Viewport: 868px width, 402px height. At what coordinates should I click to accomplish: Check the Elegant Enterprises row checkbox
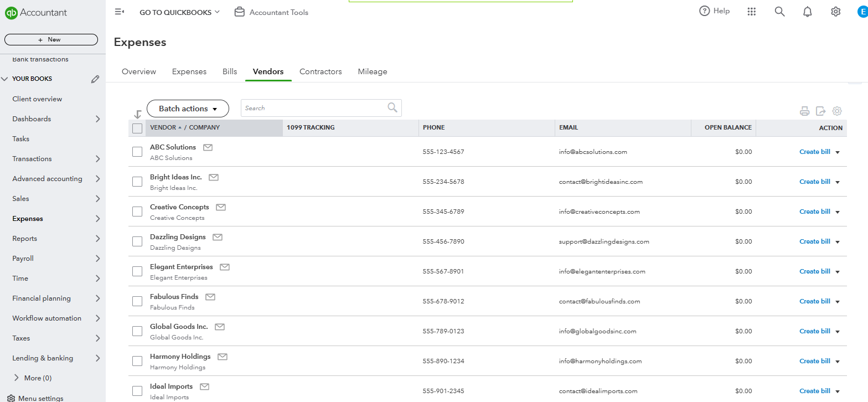pos(137,271)
